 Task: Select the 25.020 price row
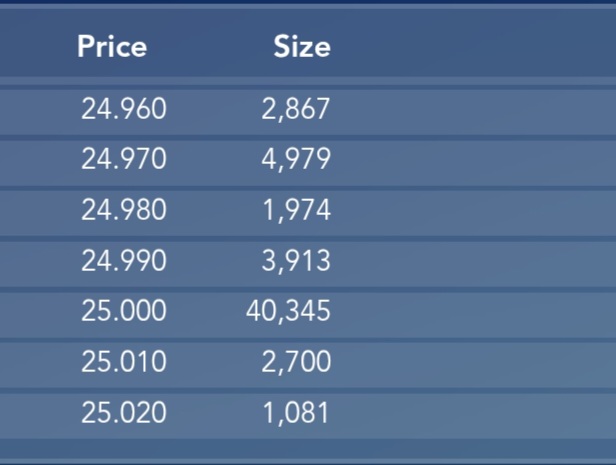[x=308, y=413]
